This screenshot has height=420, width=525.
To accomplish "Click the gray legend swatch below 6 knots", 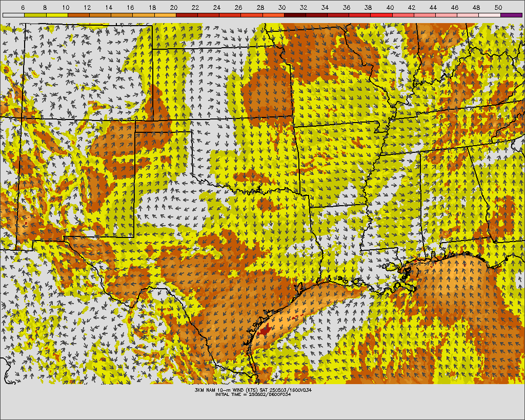I will pos(13,15).
